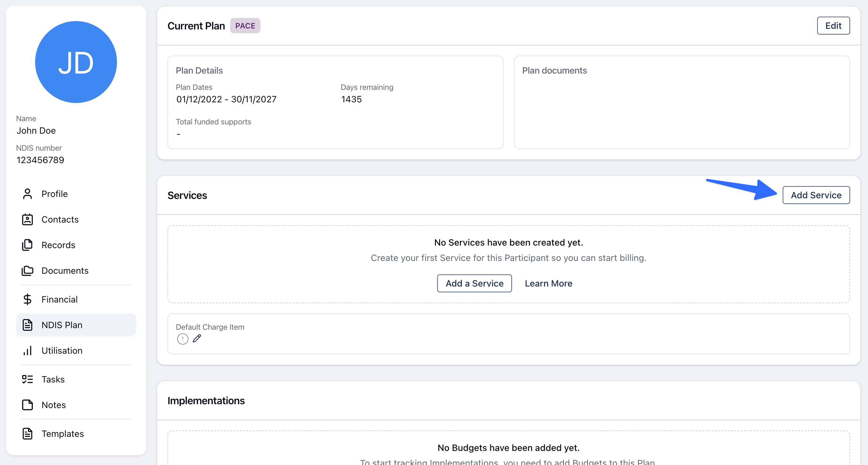Click the NDIS number 123456789
868x465 pixels.
tap(40, 160)
